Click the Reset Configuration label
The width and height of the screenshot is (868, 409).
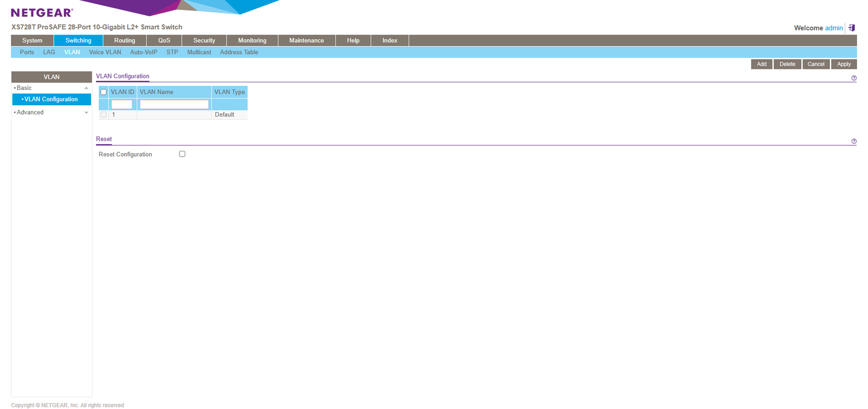[x=125, y=154]
